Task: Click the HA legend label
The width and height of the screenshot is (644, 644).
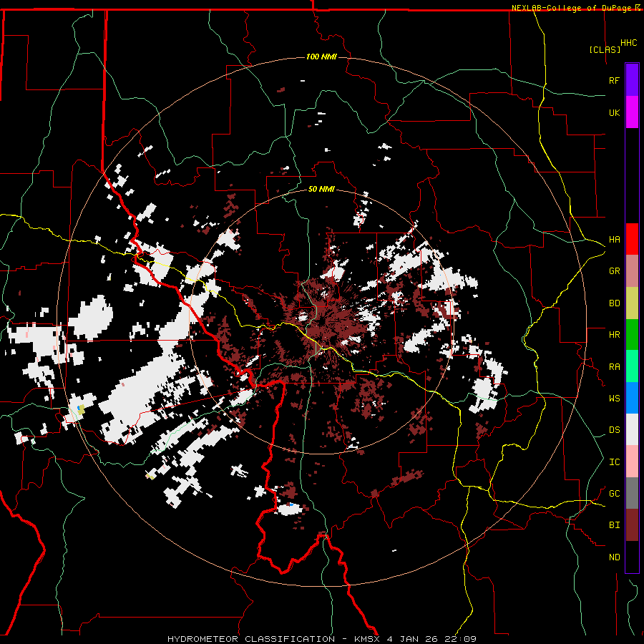Action: 614,239
